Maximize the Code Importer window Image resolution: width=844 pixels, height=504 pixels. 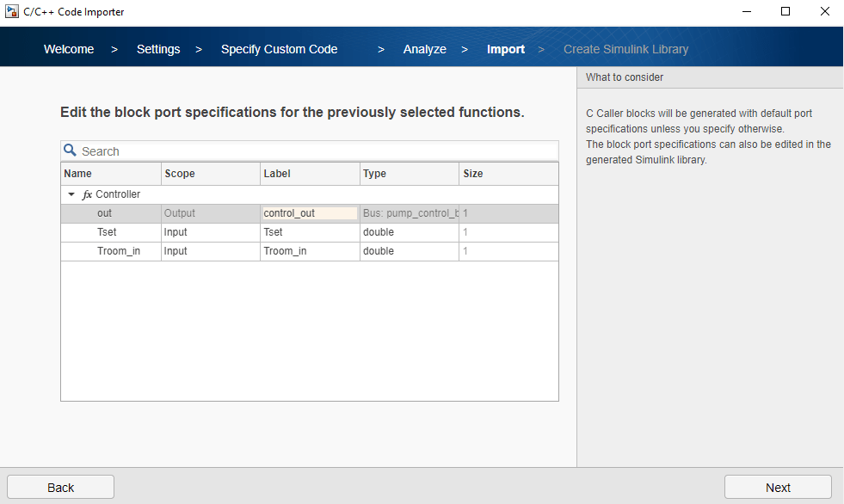[785, 12]
